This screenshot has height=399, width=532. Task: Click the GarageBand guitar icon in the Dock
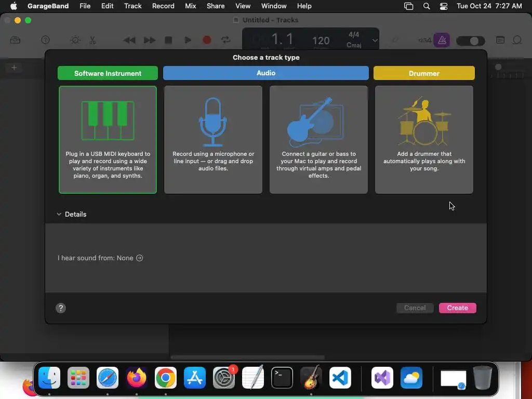(x=311, y=377)
